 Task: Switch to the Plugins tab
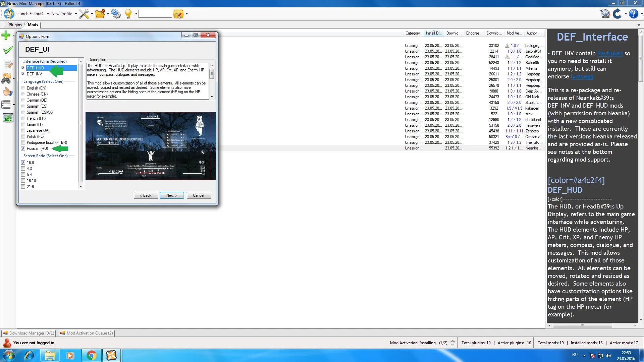[15, 25]
